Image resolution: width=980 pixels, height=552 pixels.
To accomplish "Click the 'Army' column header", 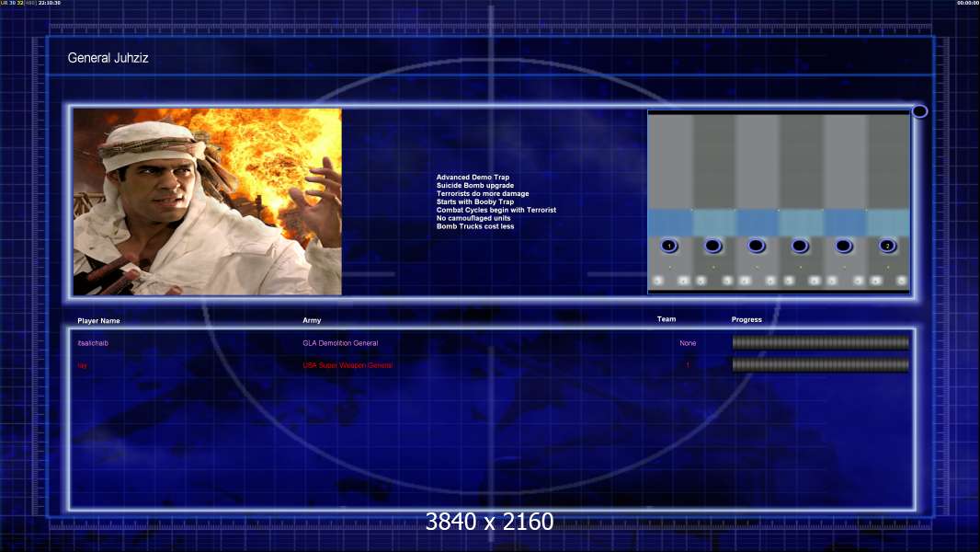I will click(312, 320).
